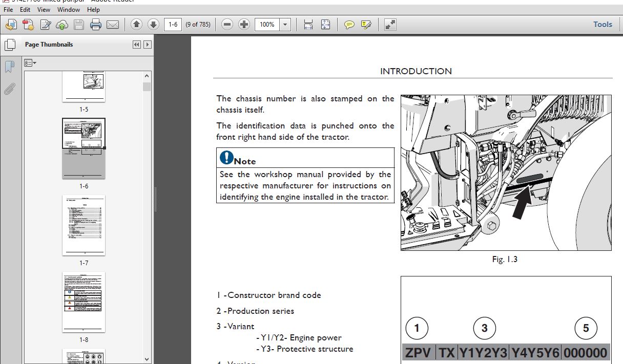The height and width of the screenshot is (364, 623).
Task: Click the 'Constructor brand code' line
Action: click(268, 295)
